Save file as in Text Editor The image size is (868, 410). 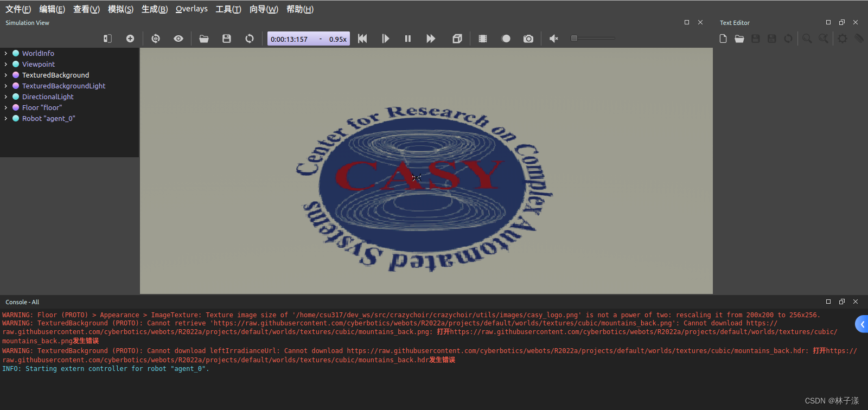772,39
